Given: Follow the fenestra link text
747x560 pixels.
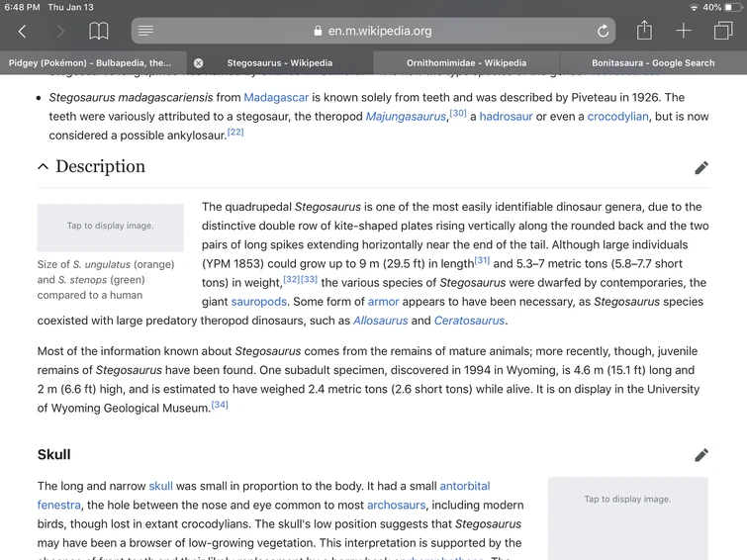Looking at the screenshot, I should (59, 506).
